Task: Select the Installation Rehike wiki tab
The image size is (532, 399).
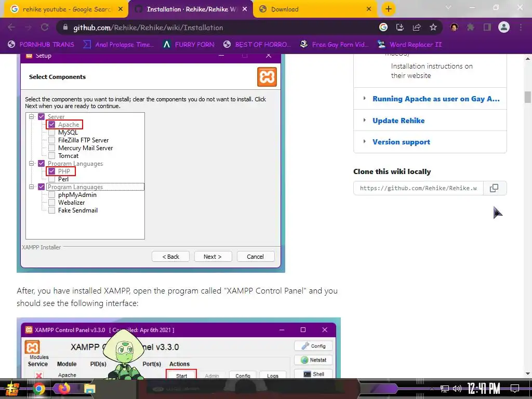Action: coord(191,9)
